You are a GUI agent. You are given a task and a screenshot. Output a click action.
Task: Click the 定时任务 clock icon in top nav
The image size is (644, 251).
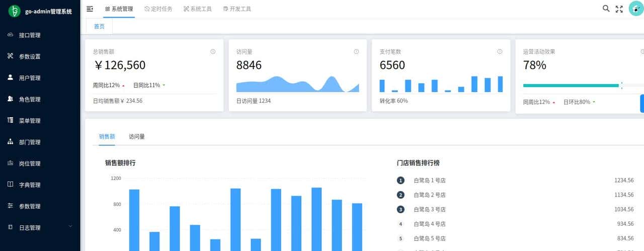(146, 9)
